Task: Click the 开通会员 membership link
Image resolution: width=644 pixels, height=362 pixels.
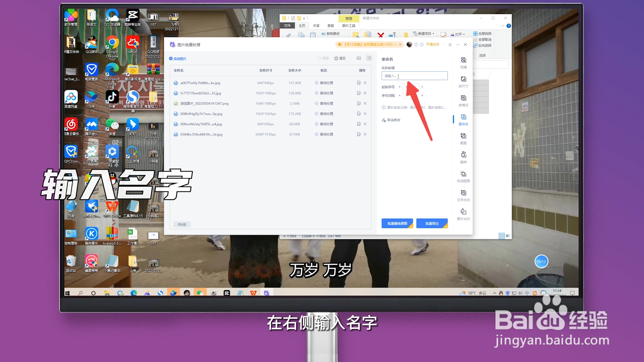Action: click(433, 45)
